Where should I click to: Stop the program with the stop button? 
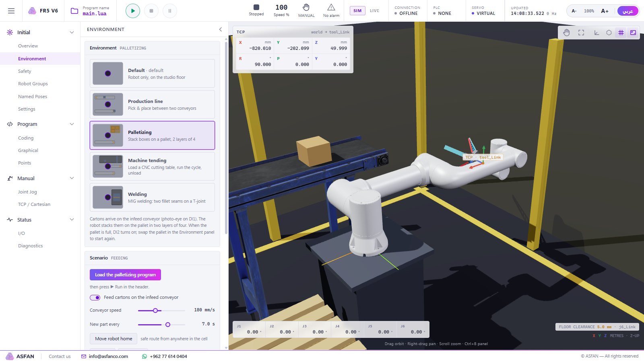coord(151,11)
